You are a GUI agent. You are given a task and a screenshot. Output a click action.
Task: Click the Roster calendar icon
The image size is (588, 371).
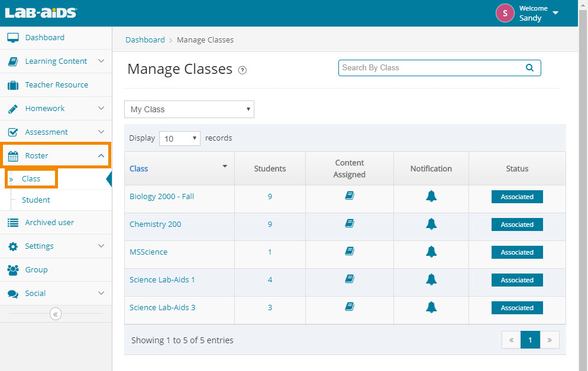pos(13,155)
